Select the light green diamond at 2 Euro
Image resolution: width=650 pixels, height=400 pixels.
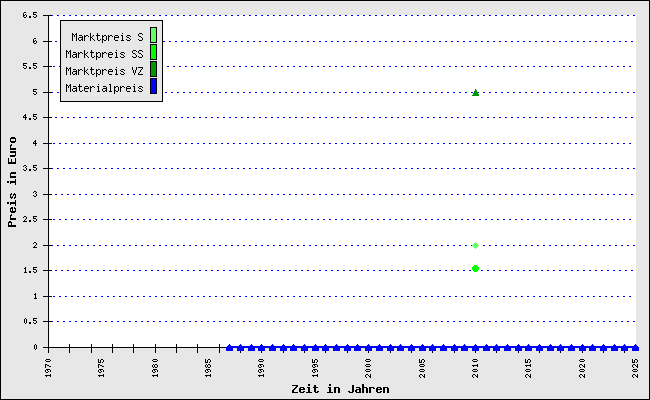point(475,245)
